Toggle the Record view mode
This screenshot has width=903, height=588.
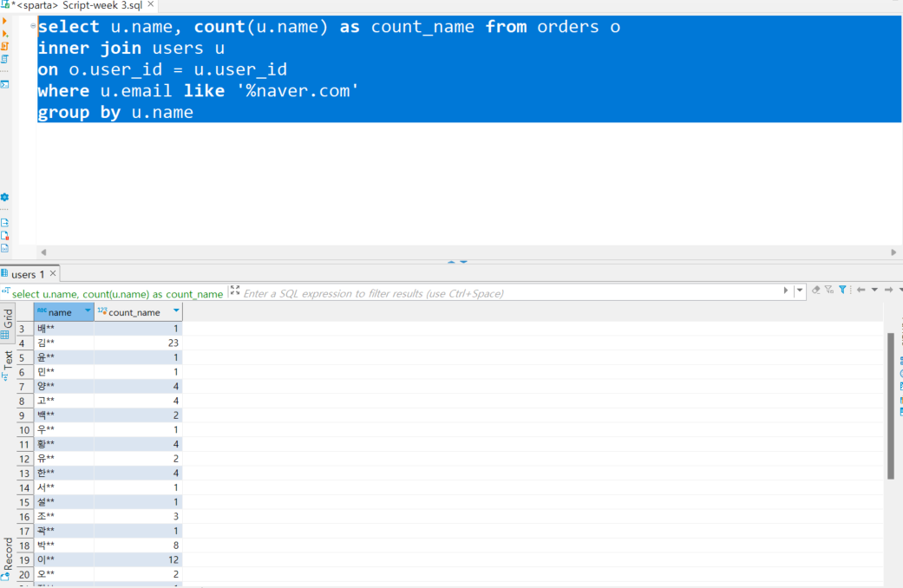pyautogui.click(x=8, y=558)
